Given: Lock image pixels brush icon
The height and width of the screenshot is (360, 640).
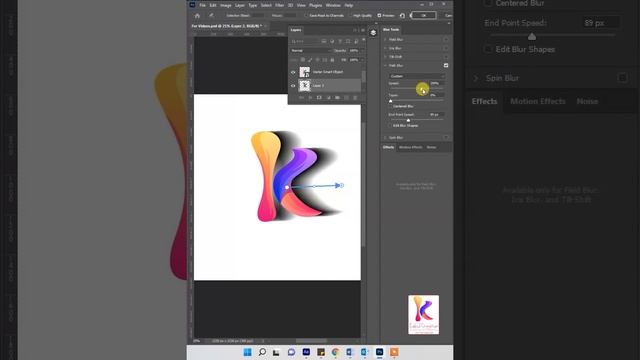Looking at the screenshot, I should [x=310, y=60].
